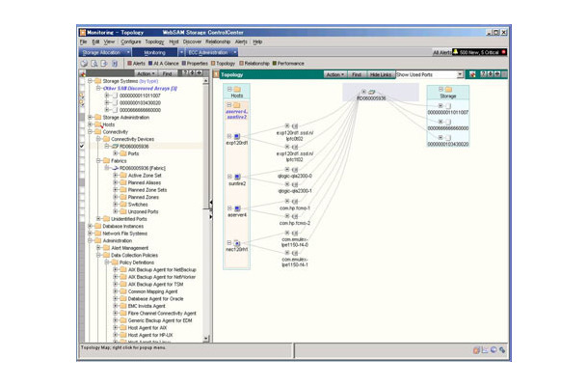The height and width of the screenshot is (386, 588).
Task: Click the All Alerts link
Action: [442, 52]
